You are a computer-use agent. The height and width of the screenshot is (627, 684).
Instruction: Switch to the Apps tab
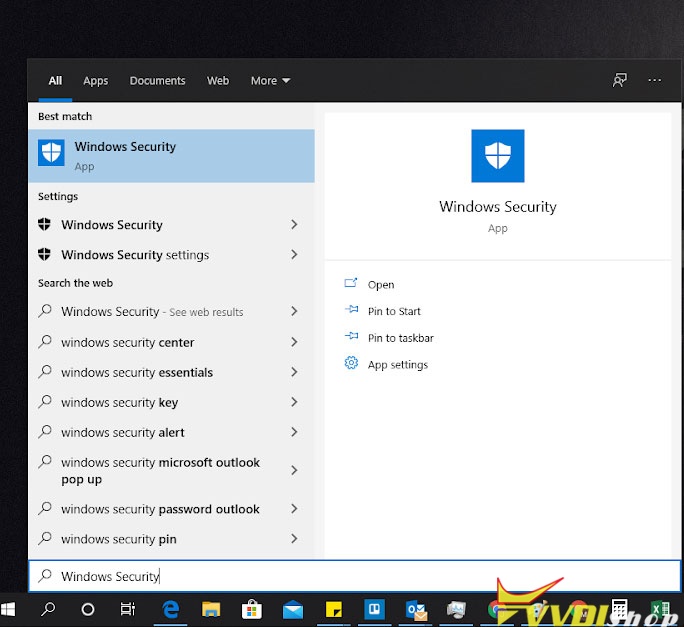pos(96,81)
